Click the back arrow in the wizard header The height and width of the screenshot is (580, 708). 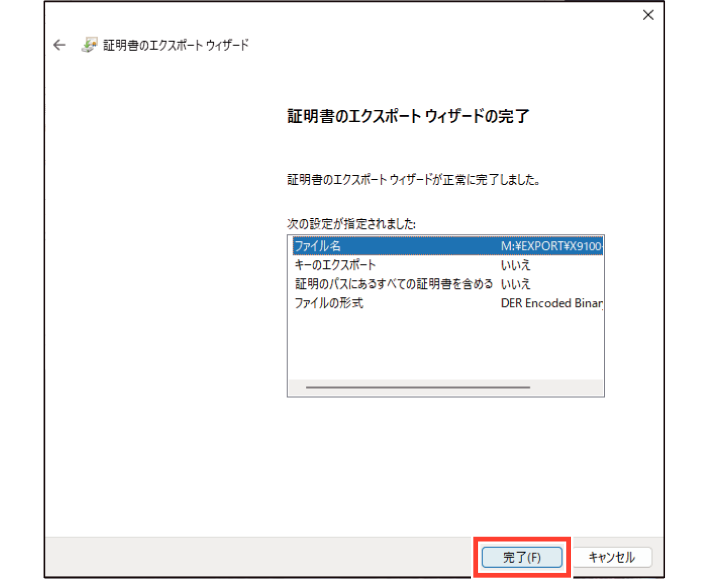click(x=59, y=45)
